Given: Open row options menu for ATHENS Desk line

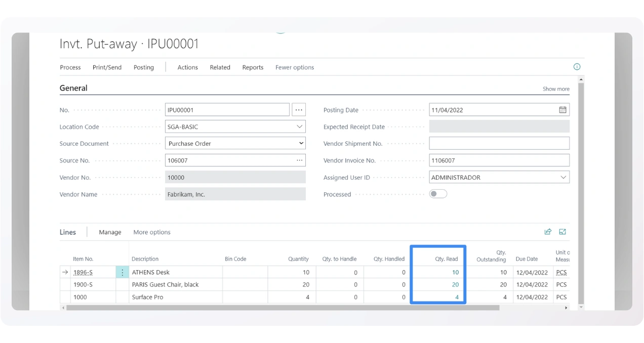Looking at the screenshot, I should 122,272.
